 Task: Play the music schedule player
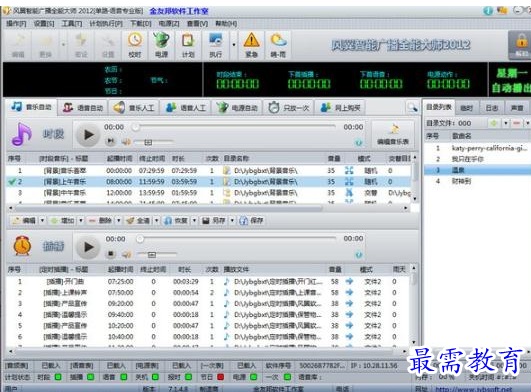coord(88,135)
